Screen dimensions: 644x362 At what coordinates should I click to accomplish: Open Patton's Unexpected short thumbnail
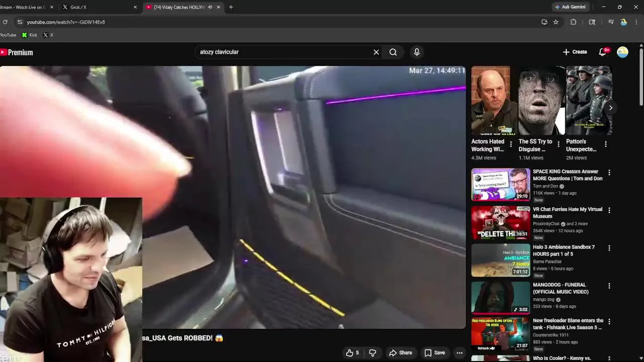point(589,101)
